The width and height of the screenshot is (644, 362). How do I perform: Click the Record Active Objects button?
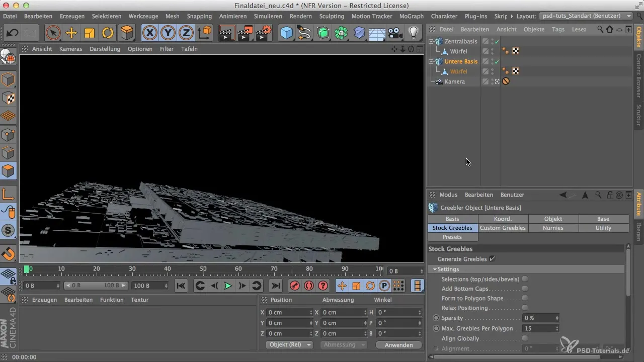(295, 286)
